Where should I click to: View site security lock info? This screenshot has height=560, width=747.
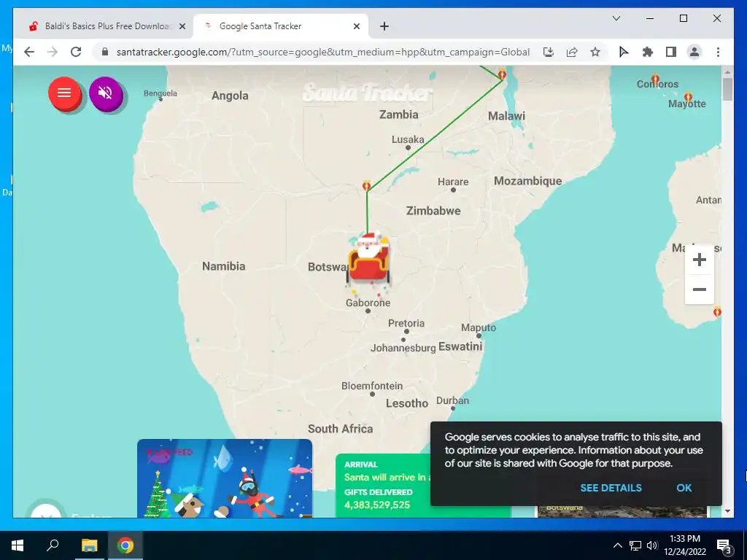[105, 52]
